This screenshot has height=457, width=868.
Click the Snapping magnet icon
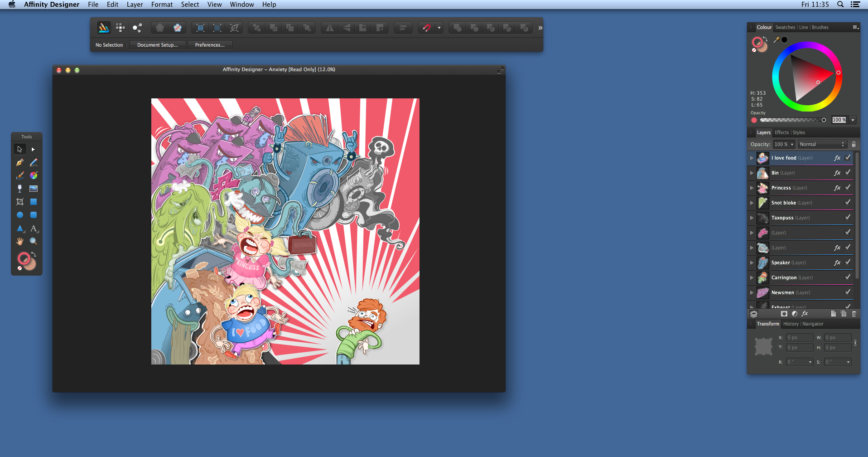click(426, 28)
